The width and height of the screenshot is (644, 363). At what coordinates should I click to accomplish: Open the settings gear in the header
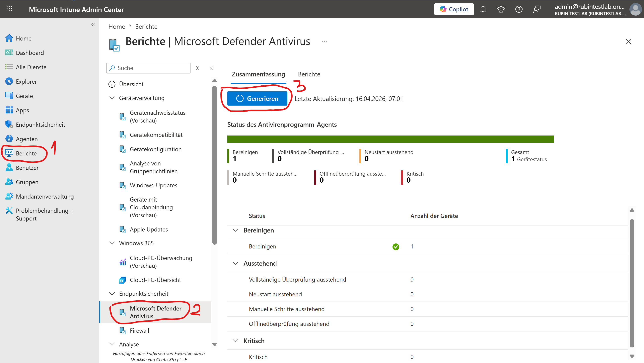tap(501, 9)
